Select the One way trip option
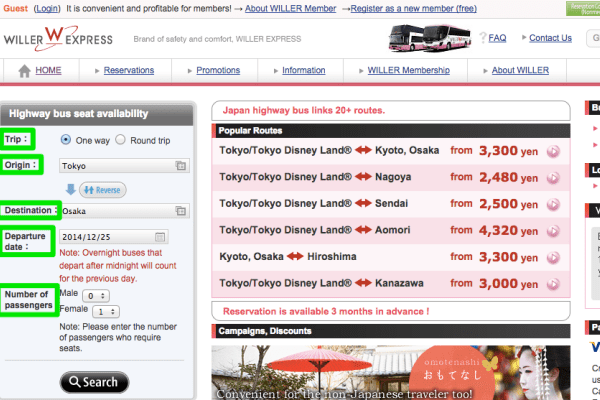This screenshot has width=600, height=400. [66, 140]
